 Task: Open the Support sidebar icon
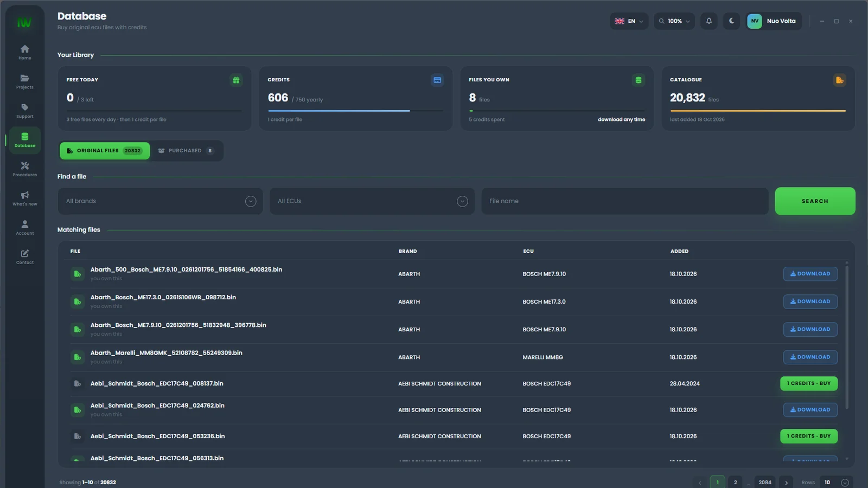[24, 111]
